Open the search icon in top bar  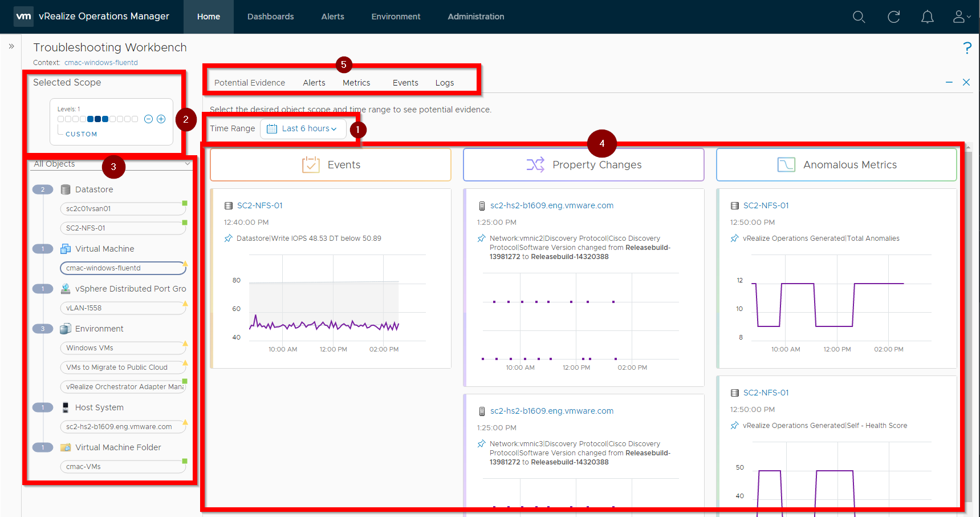click(859, 17)
